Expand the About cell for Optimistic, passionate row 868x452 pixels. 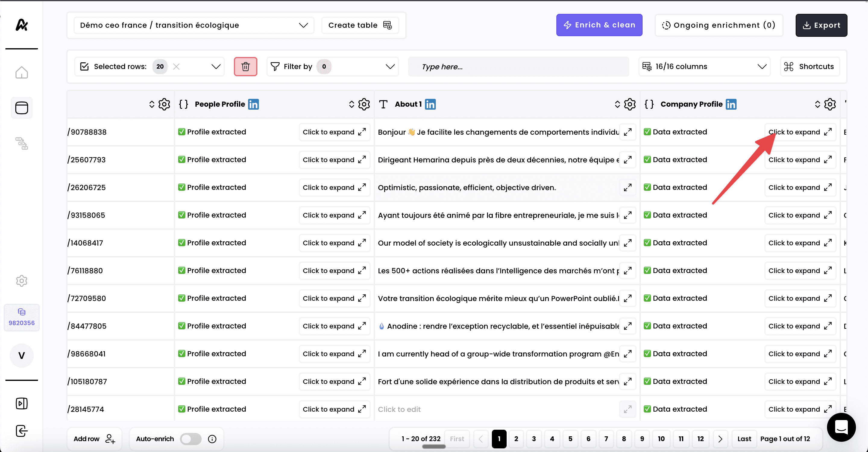pyautogui.click(x=627, y=187)
